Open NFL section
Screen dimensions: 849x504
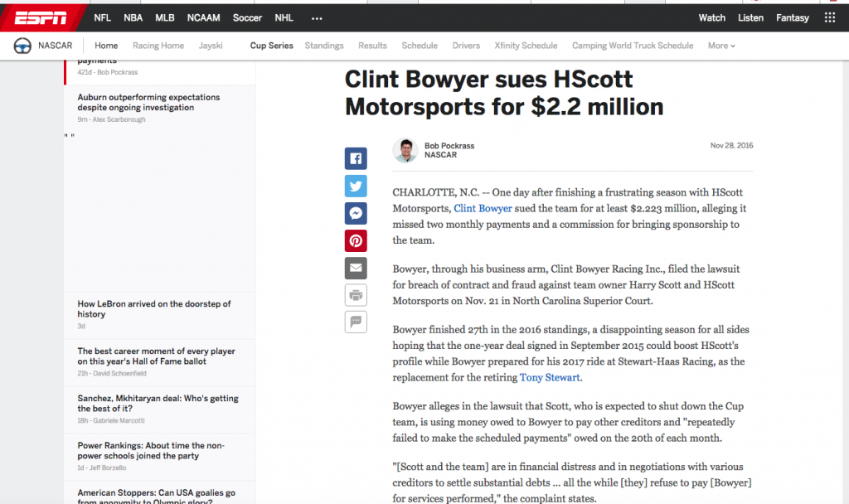pyautogui.click(x=102, y=18)
